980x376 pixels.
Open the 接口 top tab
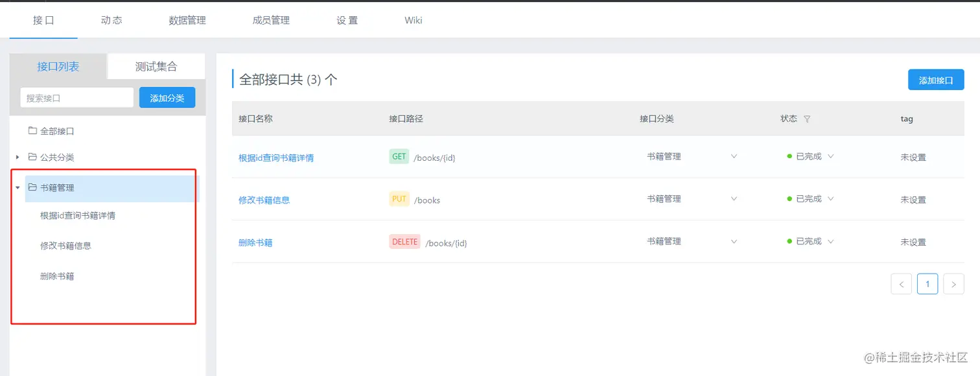[x=43, y=20]
